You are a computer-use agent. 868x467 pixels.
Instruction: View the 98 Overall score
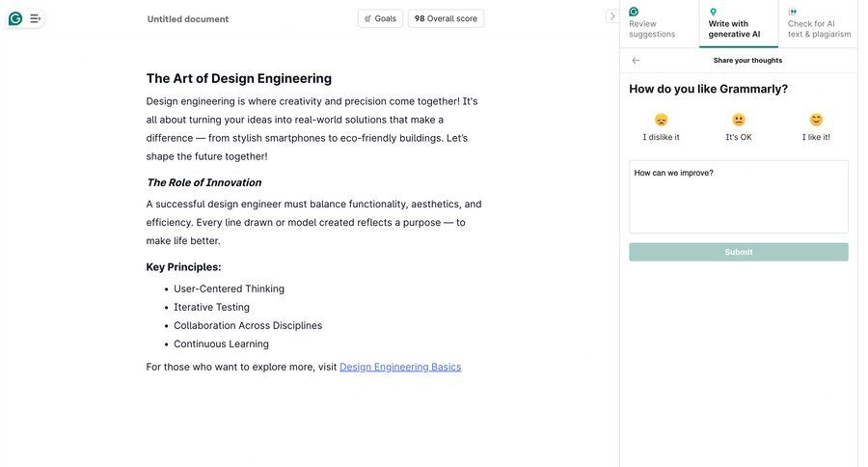446,18
